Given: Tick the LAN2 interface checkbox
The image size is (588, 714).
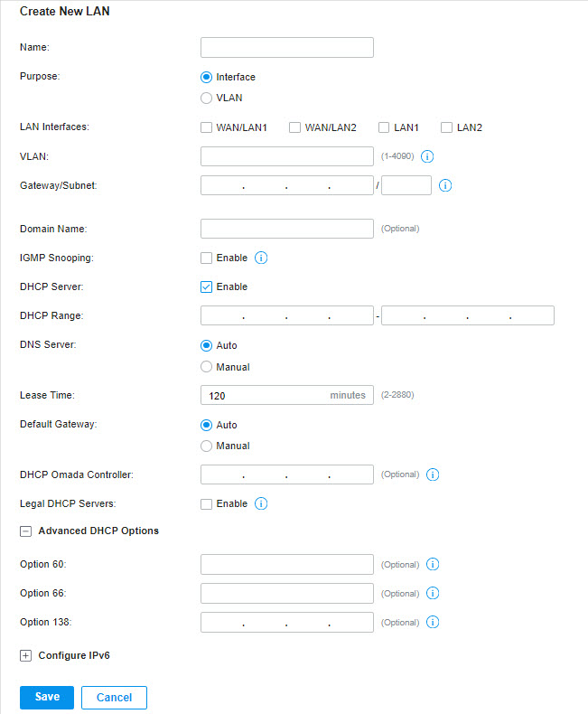Looking at the screenshot, I should coord(446,127).
